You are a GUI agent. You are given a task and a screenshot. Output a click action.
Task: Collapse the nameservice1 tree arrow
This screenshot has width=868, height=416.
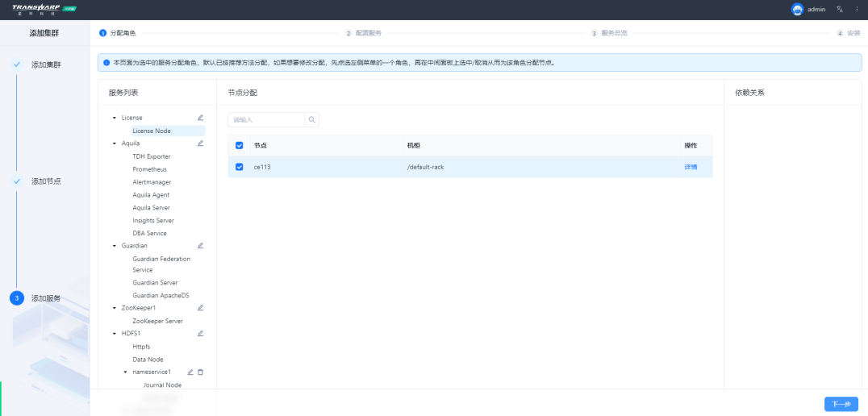pos(125,372)
